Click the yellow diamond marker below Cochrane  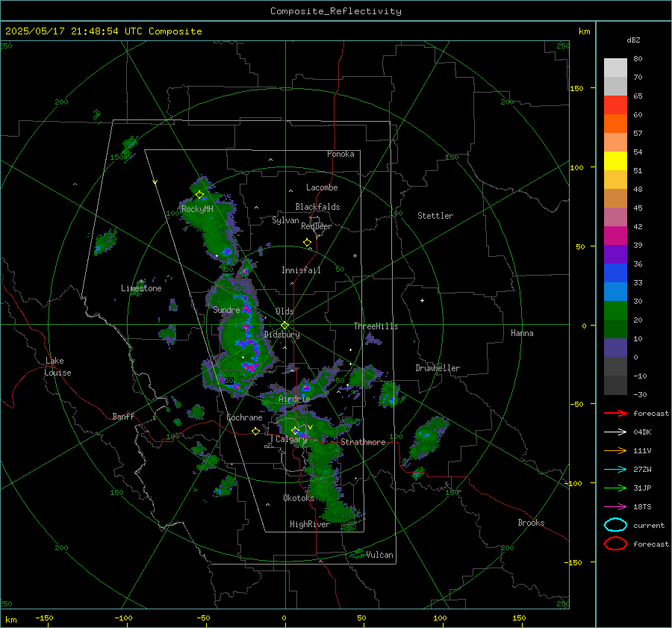point(256,431)
